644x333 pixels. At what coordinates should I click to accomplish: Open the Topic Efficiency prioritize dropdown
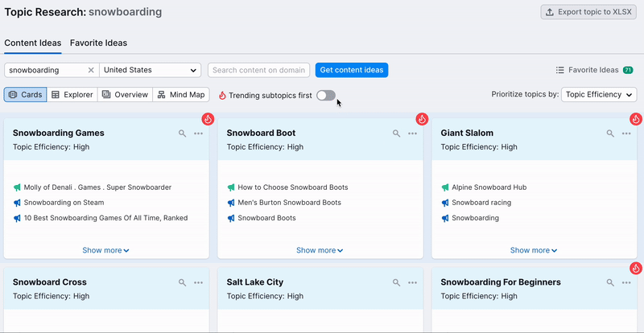click(599, 95)
